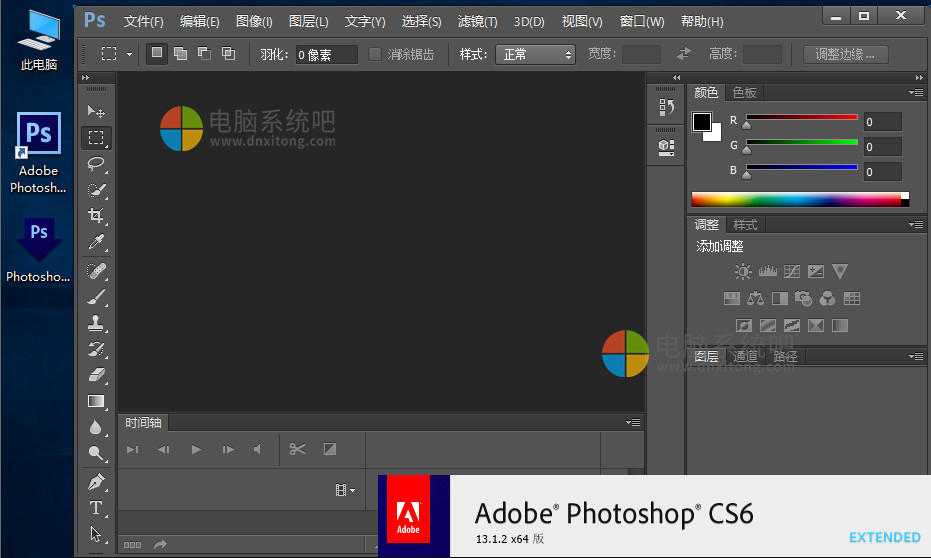Open the 样式 style dropdown
This screenshot has width=931, height=558.
click(536, 54)
